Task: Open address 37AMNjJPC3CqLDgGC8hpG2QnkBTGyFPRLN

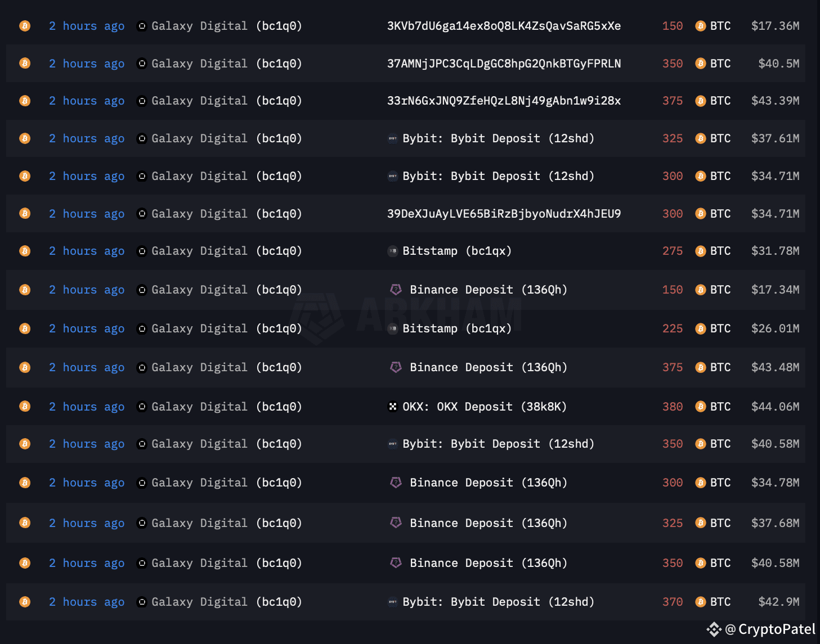Action: (x=504, y=64)
